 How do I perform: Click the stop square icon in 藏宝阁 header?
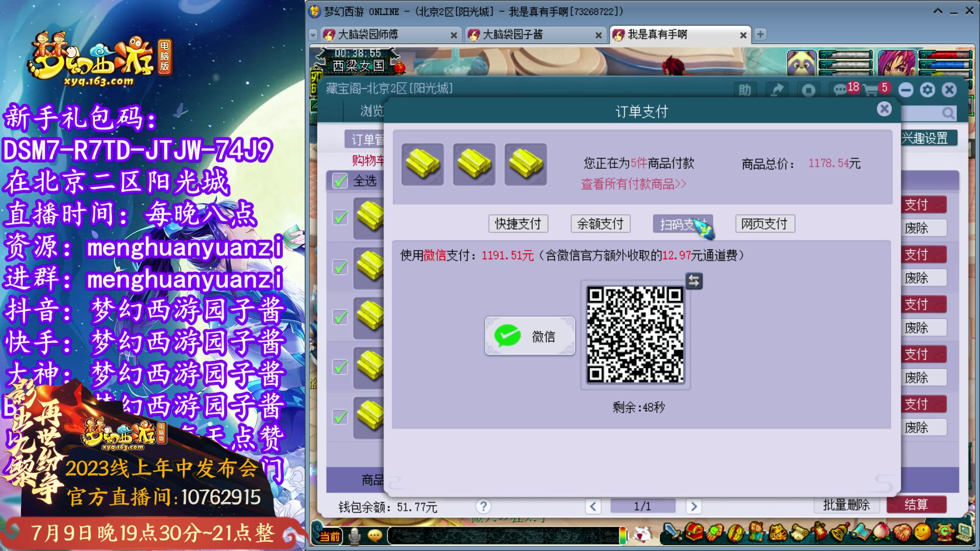coord(808,90)
